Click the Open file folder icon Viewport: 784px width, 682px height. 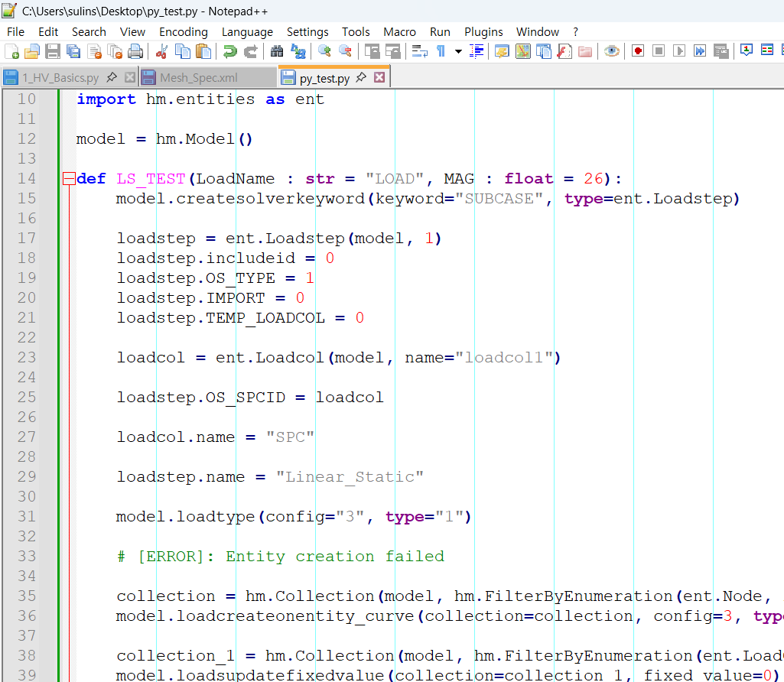click(32, 51)
